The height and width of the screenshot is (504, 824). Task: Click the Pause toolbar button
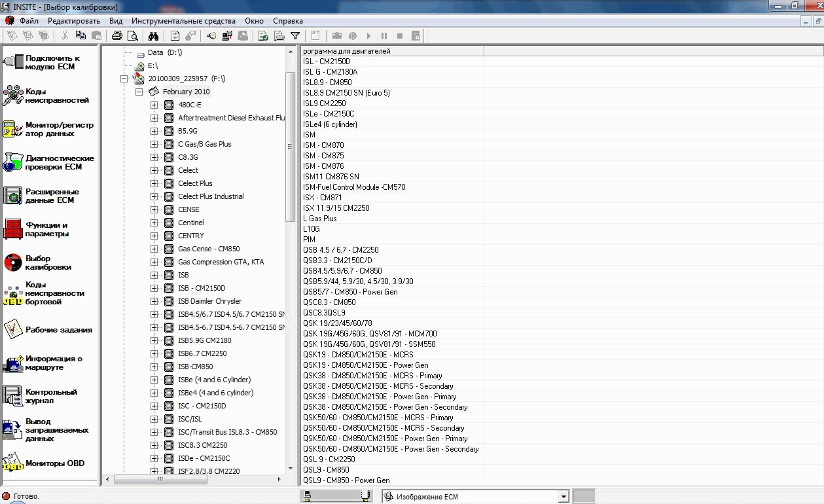tap(384, 35)
